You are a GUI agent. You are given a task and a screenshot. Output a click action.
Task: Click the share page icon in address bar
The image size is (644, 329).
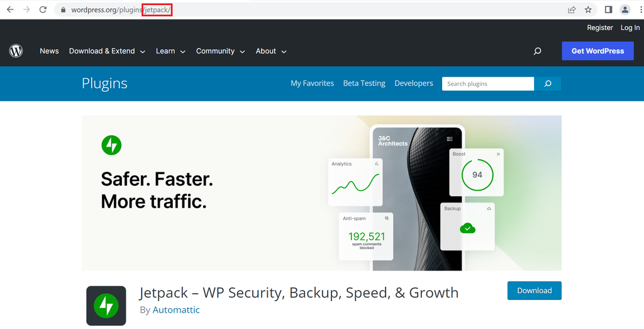pos(572,9)
